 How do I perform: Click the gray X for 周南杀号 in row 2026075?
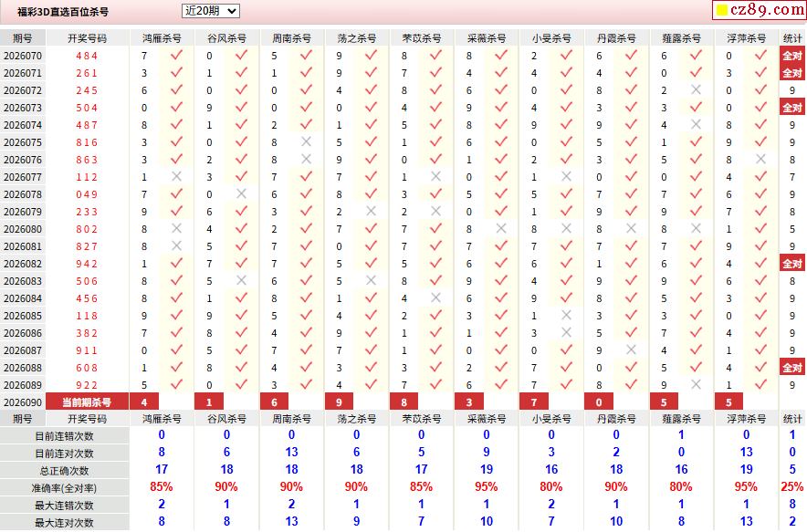coord(306,142)
